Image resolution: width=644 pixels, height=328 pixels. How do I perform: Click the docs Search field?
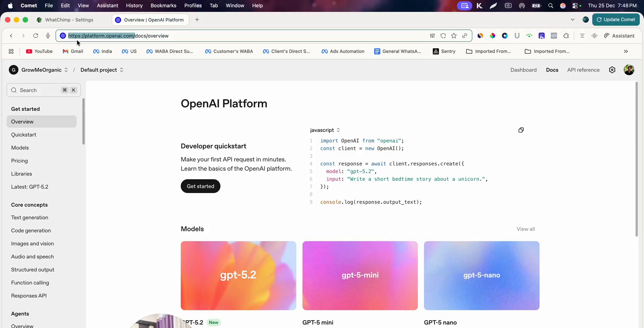pos(44,90)
